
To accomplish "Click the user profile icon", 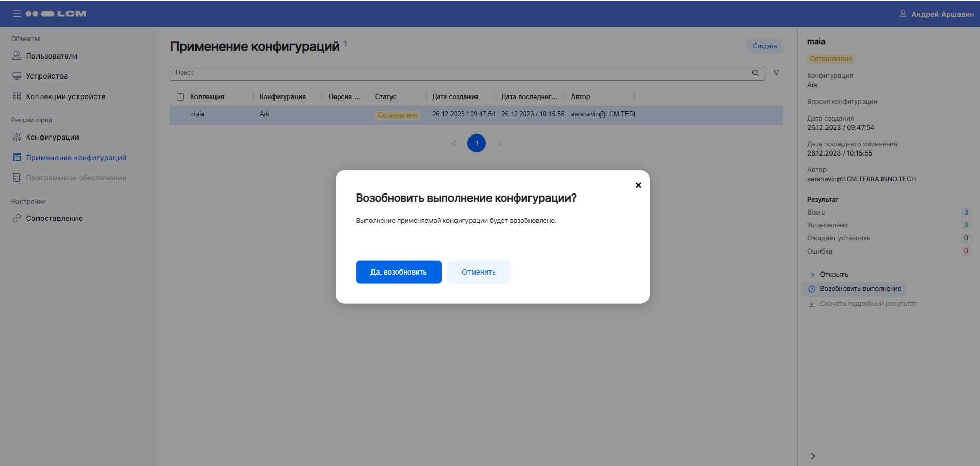I will [903, 14].
